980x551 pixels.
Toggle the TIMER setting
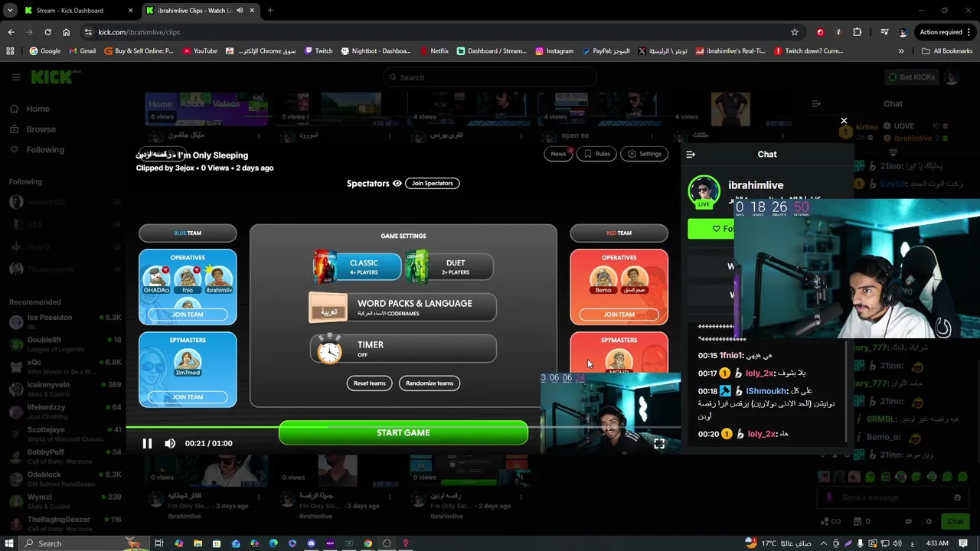[x=403, y=348]
